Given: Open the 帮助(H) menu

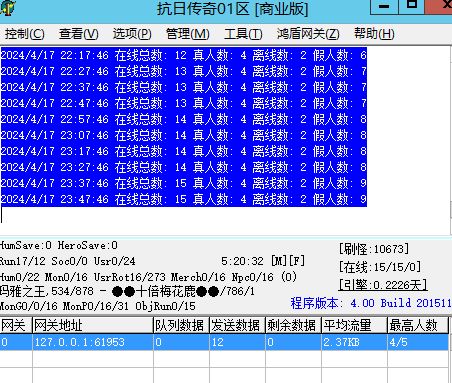Looking at the screenshot, I should click(x=374, y=34).
